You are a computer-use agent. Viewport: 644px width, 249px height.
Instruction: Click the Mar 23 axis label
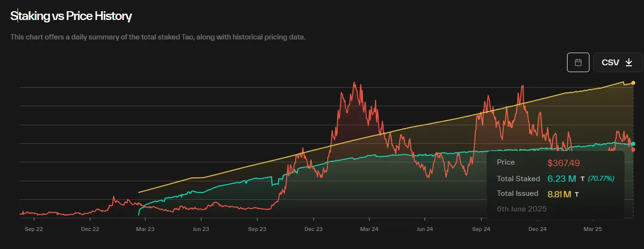click(x=144, y=229)
